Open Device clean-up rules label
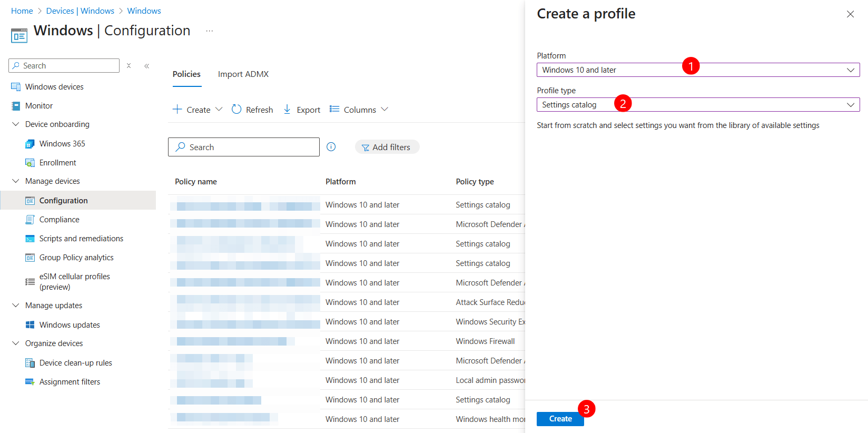868x433 pixels. point(76,363)
